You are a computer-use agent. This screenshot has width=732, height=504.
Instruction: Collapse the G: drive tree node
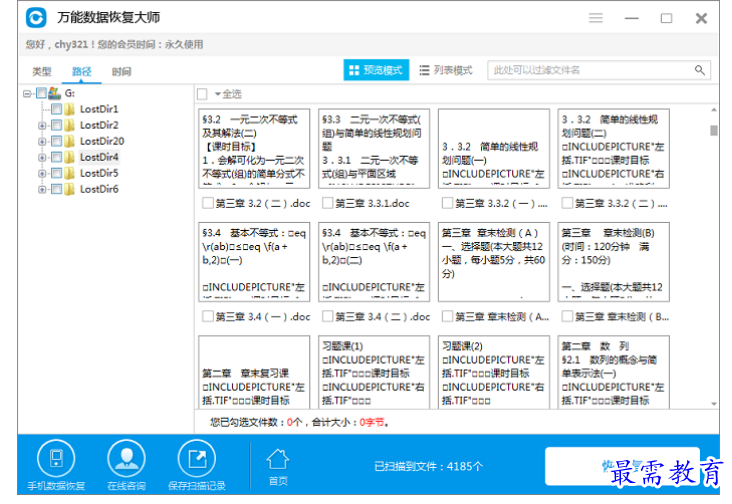tap(27, 94)
